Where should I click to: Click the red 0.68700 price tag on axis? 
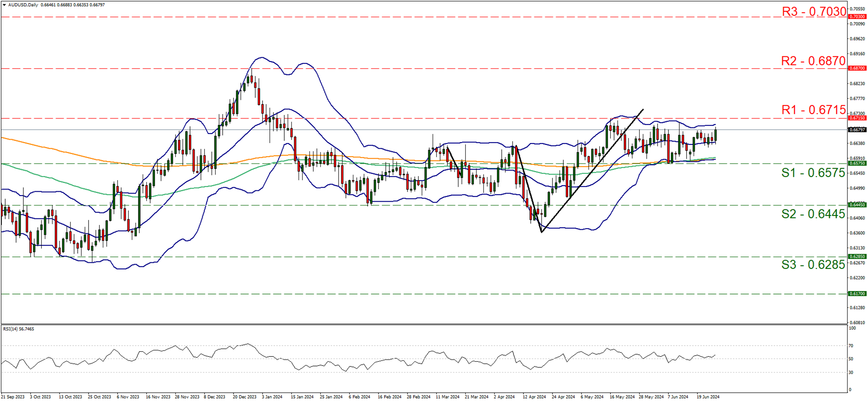click(x=857, y=69)
